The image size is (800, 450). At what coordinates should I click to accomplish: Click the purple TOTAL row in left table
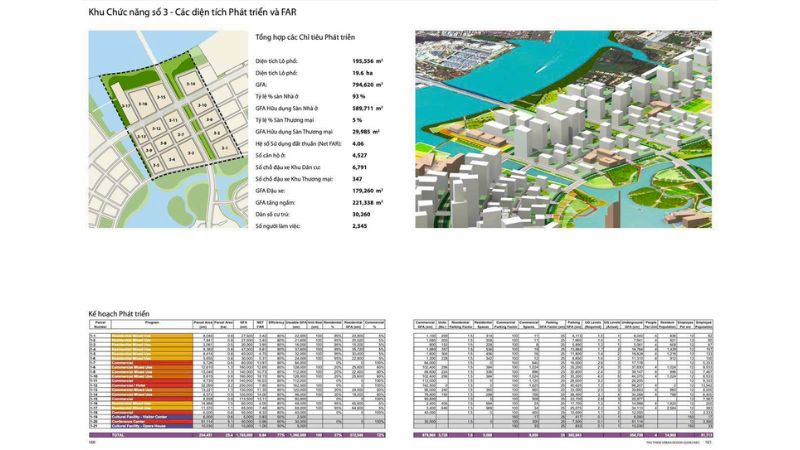point(240,436)
